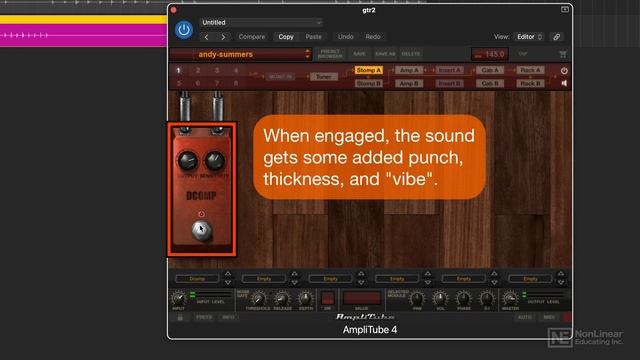
Task: Click the Save preset button
Action: 359,54
